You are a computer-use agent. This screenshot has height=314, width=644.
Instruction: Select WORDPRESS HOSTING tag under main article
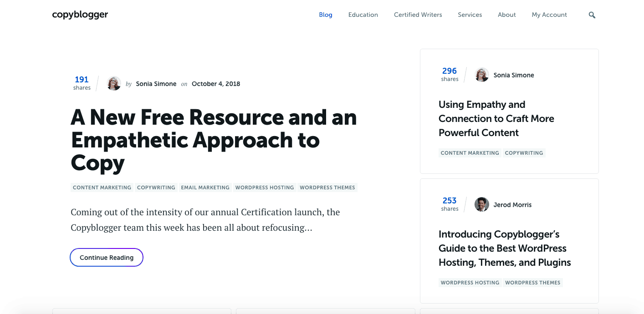point(265,187)
